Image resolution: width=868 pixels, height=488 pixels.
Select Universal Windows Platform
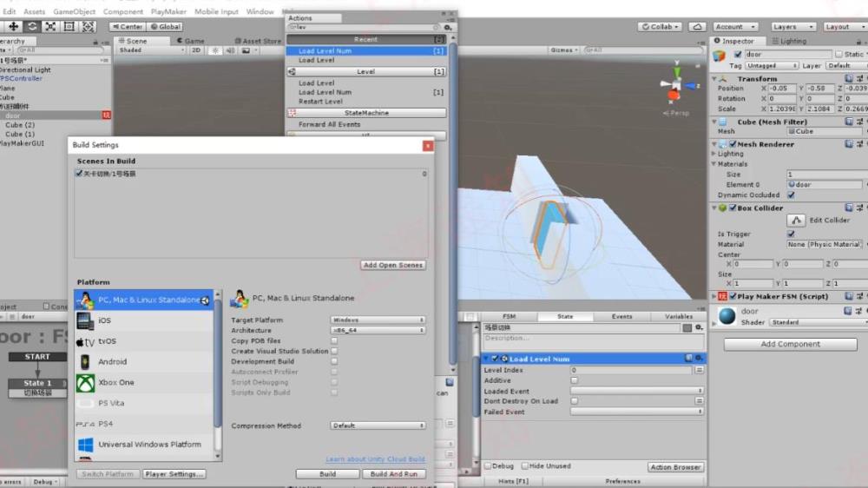tap(144, 445)
